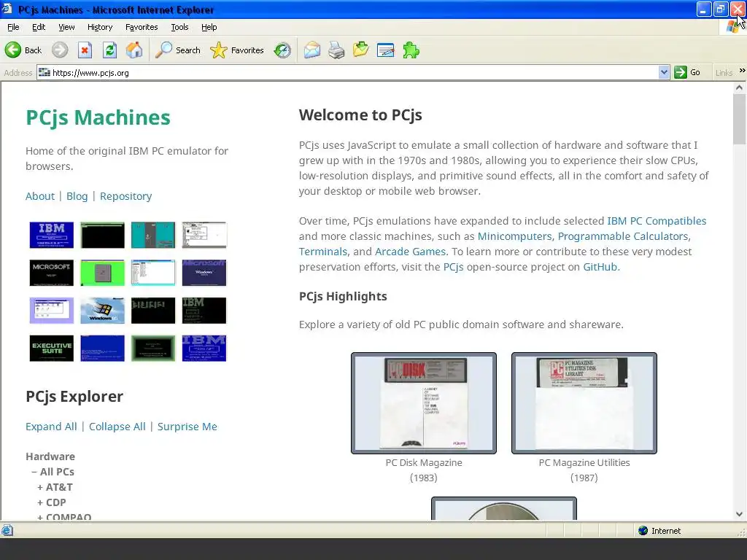The width and height of the screenshot is (747, 560).
Task: Open the File menu
Action: 13,27
